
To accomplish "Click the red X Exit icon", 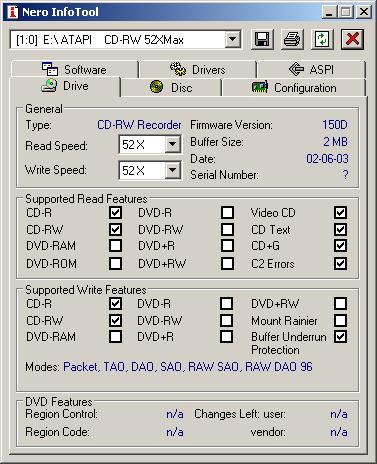I will click(352, 39).
